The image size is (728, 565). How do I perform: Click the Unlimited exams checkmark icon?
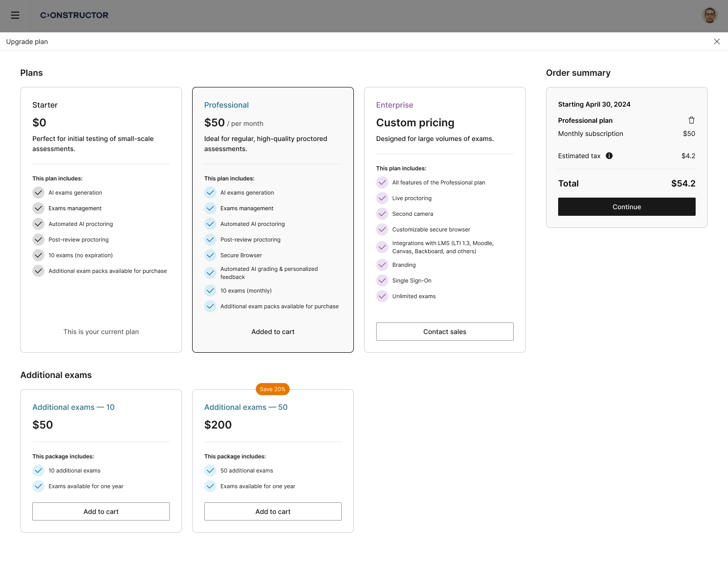pyautogui.click(x=382, y=296)
